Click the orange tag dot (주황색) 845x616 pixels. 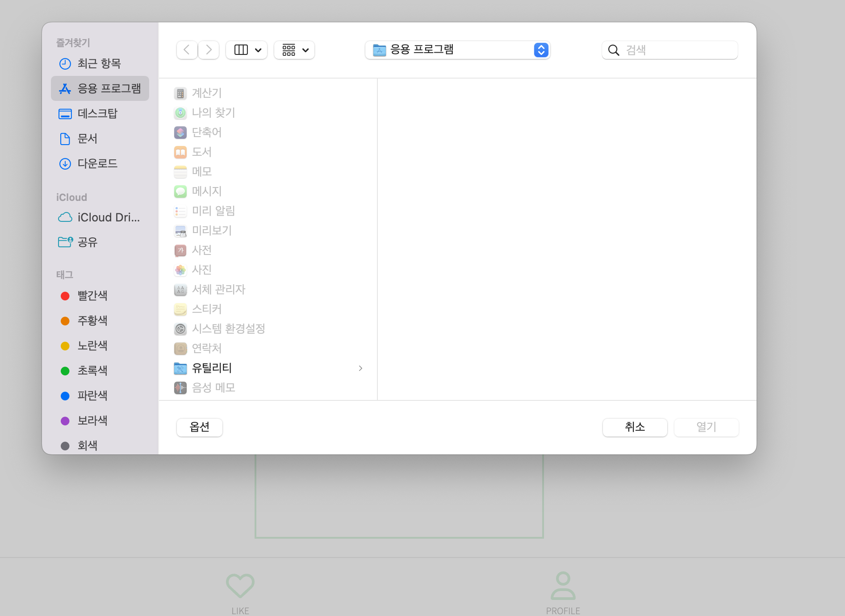pos(65,321)
